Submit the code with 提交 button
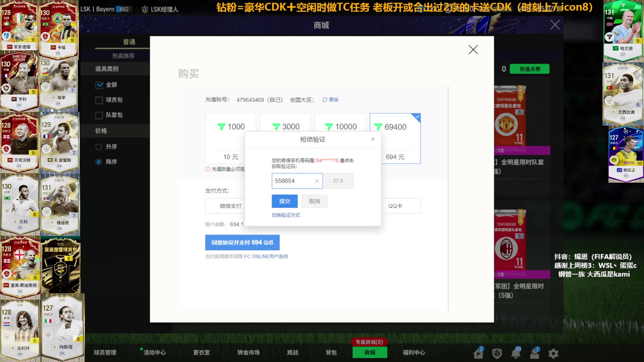This screenshot has height=362, width=644. pos(284,201)
